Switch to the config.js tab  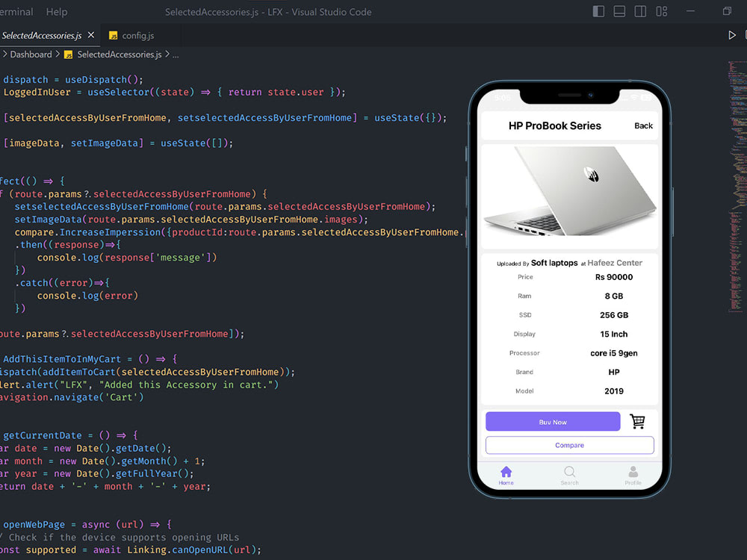pyautogui.click(x=138, y=34)
